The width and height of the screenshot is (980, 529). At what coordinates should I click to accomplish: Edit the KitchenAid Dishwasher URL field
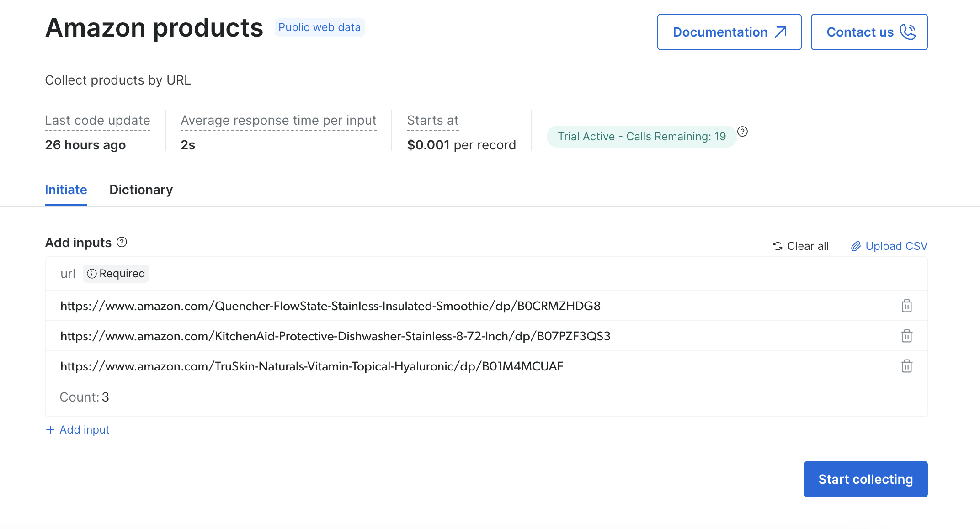335,336
